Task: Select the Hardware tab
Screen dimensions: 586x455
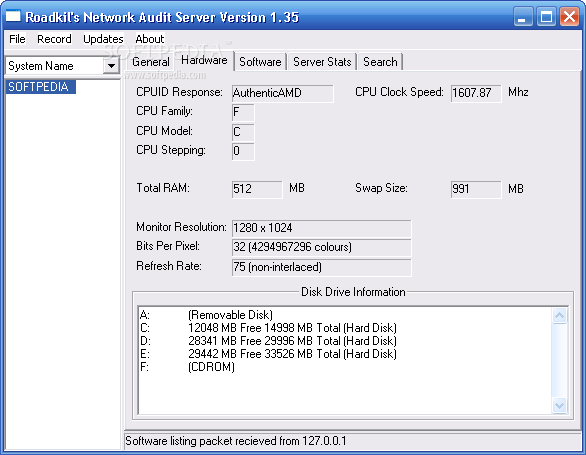Action: point(204,60)
